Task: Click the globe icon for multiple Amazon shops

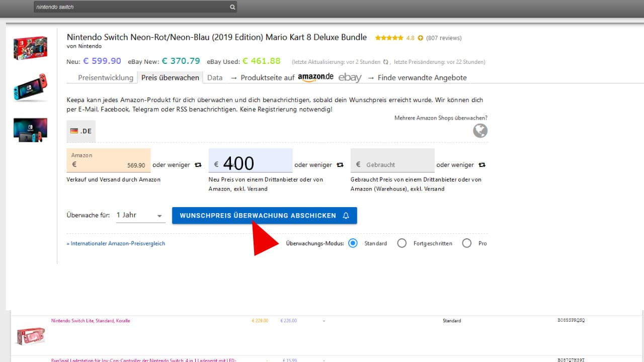Action: 480,131
